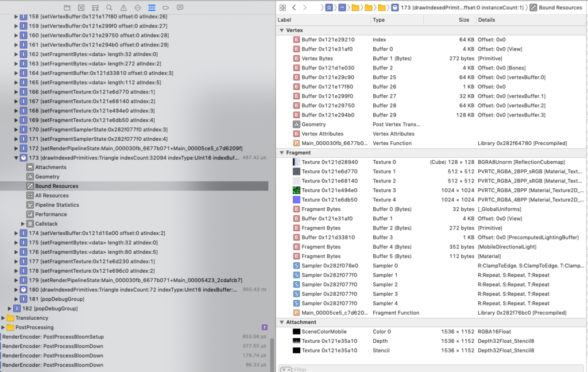This screenshot has width=588, height=372.
Task: Expand the Callstack item
Action: [x=22, y=224]
